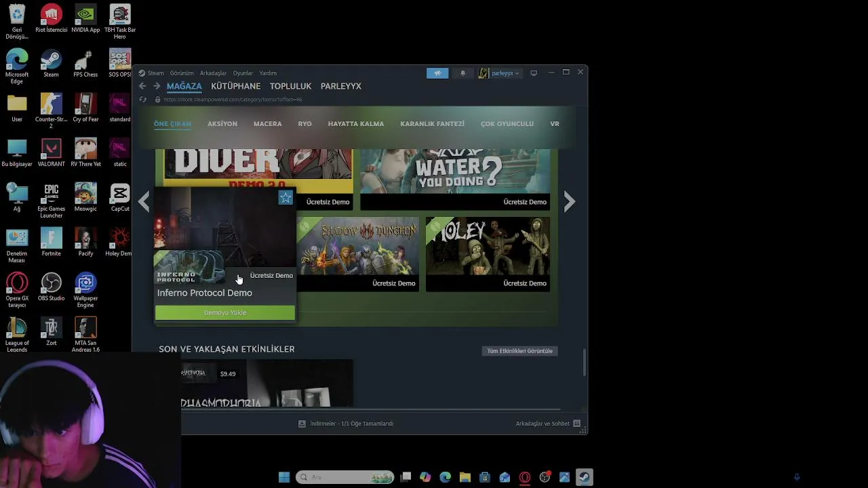Switch to KÜTÜPHANE library tab

pos(236,86)
